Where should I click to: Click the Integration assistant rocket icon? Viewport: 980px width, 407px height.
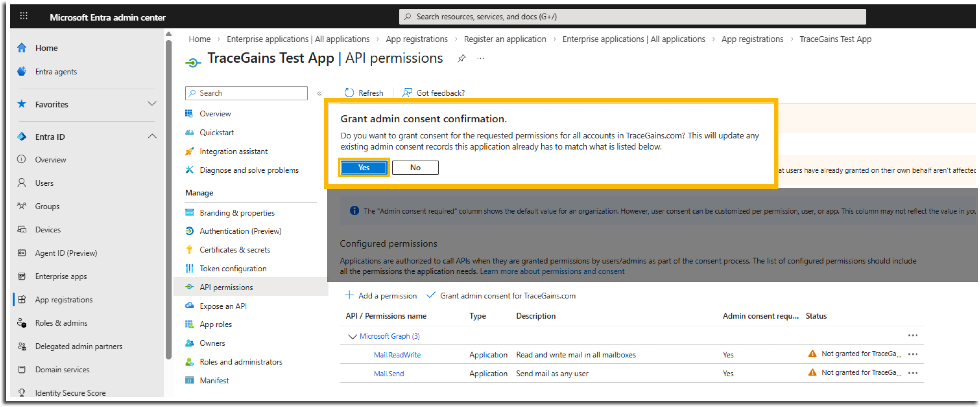(190, 151)
